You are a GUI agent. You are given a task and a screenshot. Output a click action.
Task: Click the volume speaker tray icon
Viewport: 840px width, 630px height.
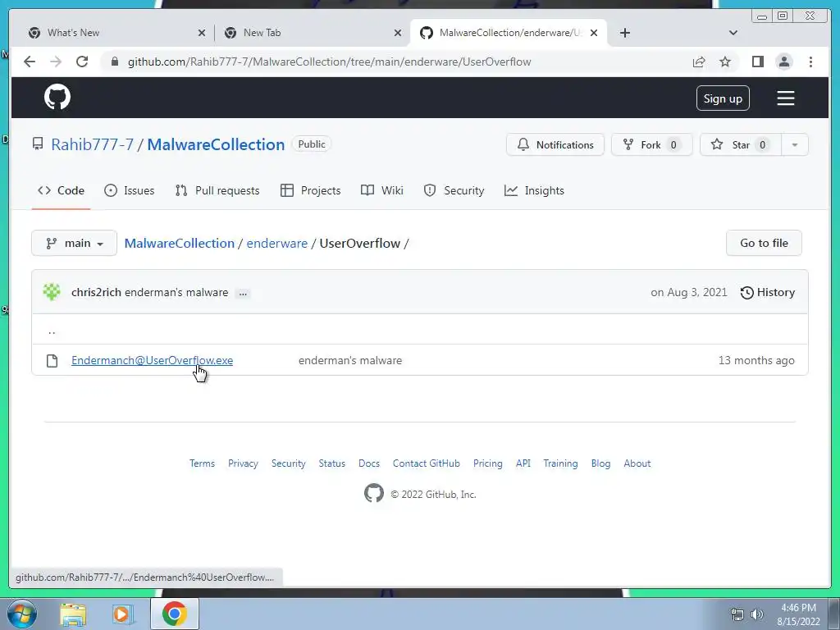[x=756, y=614]
